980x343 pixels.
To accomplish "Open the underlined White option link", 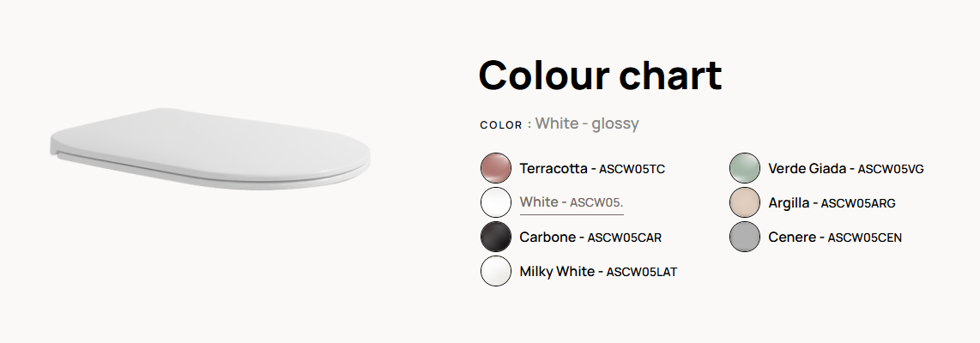I will click(572, 202).
